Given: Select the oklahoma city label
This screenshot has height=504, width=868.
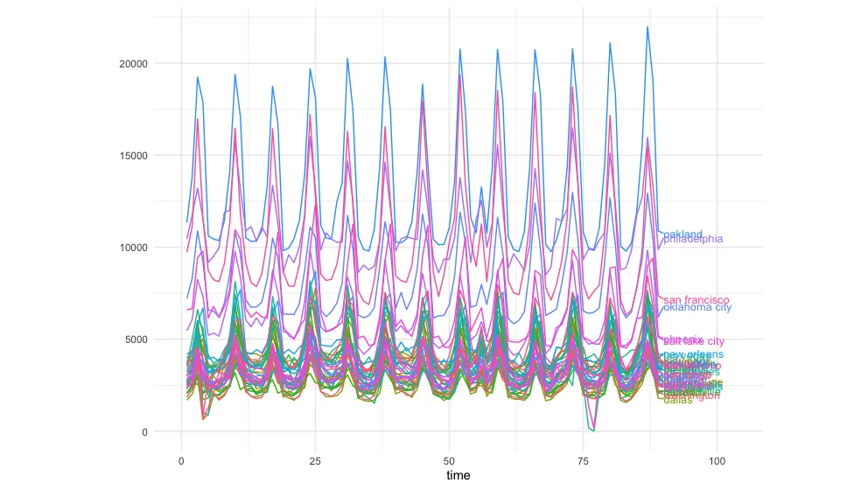Looking at the screenshot, I should tap(697, 308).
